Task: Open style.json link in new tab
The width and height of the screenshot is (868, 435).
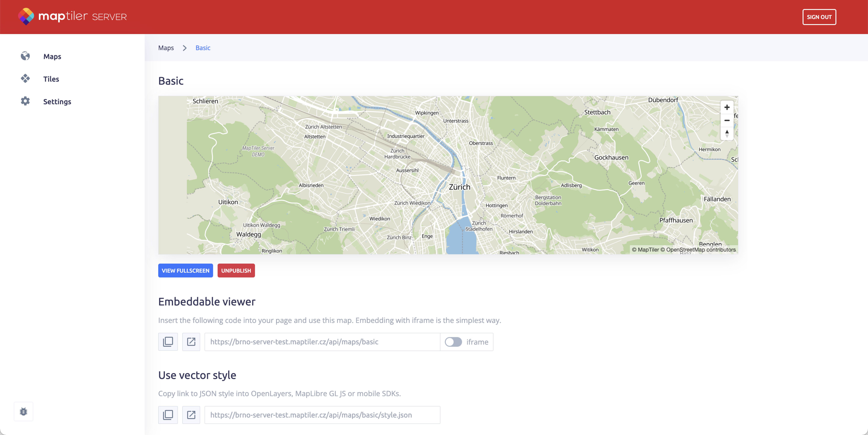Action: tap(191, 415)
